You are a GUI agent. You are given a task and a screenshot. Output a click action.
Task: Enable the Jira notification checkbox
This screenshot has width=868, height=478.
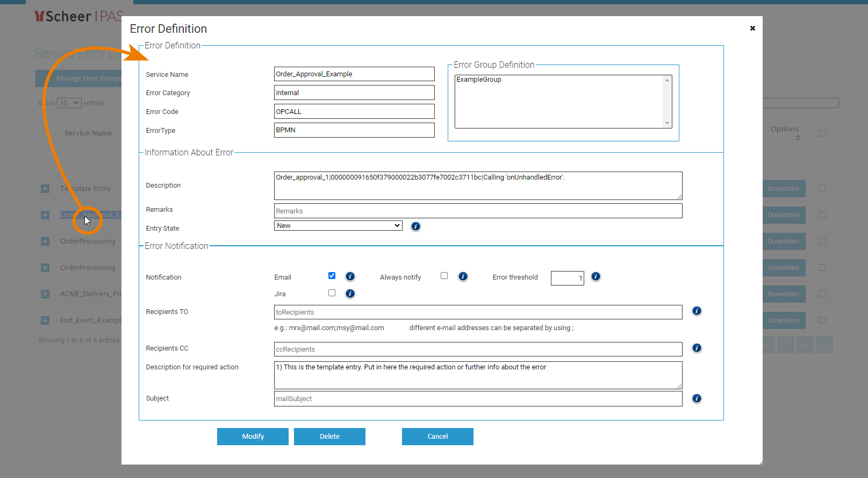click(x=332, y=293)
